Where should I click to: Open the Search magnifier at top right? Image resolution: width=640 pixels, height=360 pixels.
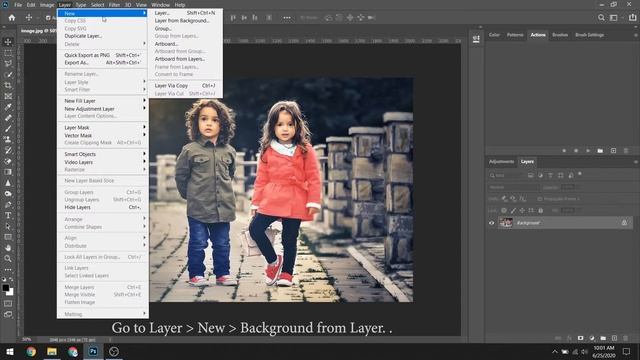pyautogui.click(x=601, y=18)
